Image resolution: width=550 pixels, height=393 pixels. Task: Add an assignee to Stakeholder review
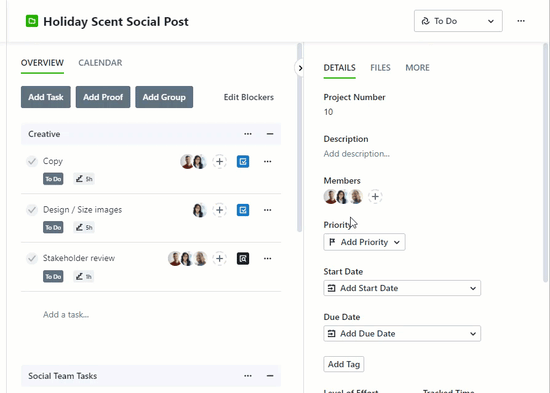point(220,259)
